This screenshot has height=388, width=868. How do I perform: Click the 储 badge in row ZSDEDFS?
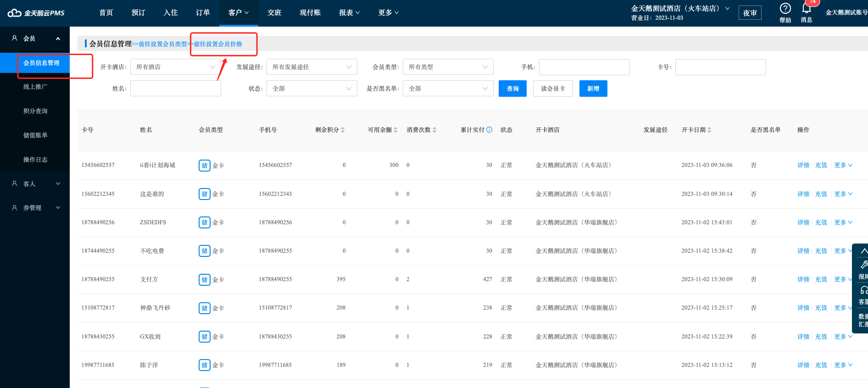click(205, 222)
